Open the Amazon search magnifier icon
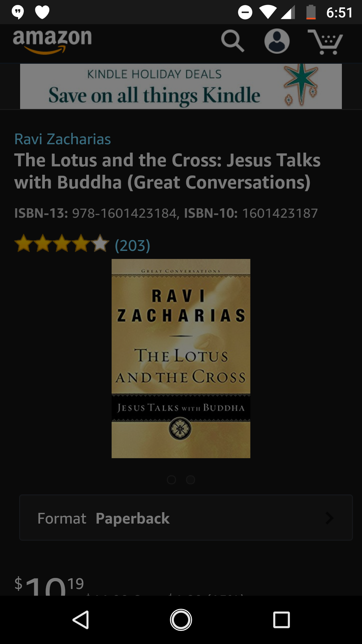Screen dimensions: 362x644 click(x=233, y=41)
